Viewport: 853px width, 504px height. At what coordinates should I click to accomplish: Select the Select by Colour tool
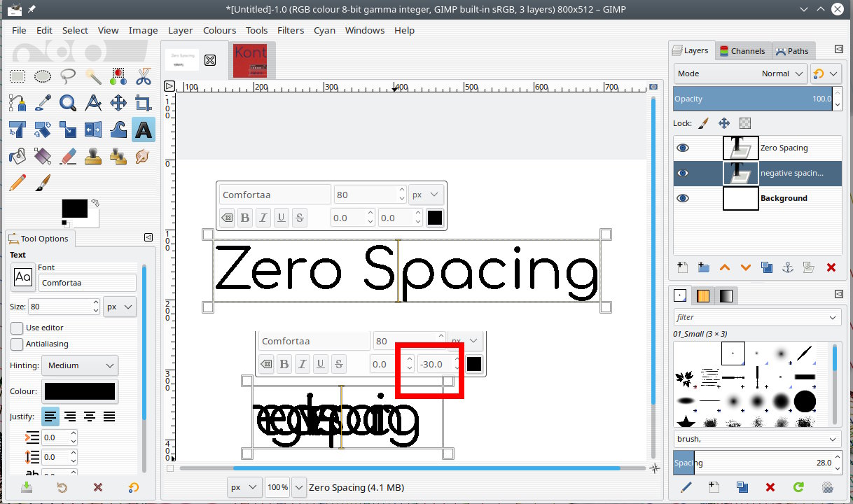click(x=118, y=77)
